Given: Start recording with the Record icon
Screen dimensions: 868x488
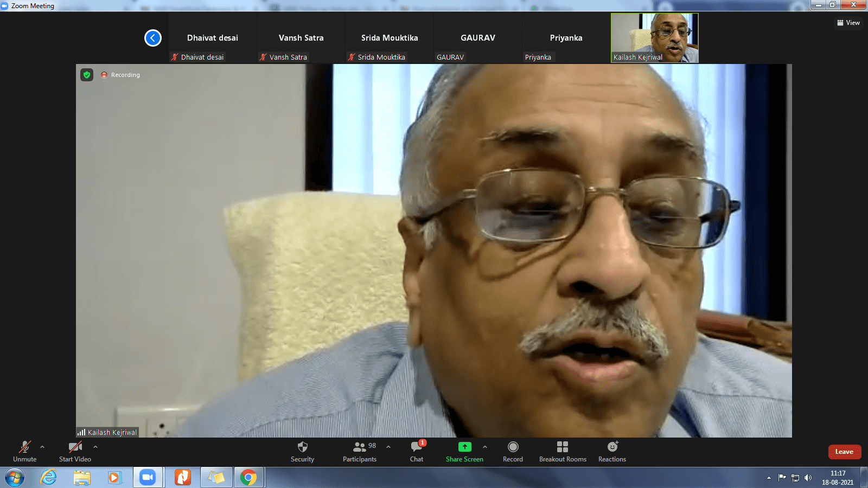Looking at the screenshot, I should 513,447.
